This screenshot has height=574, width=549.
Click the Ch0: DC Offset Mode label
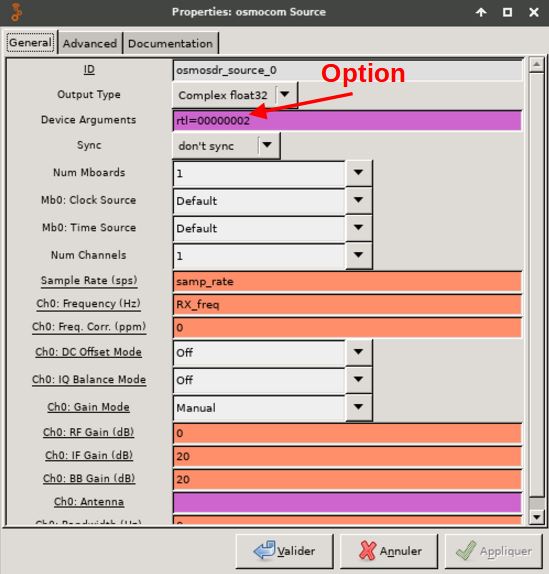pos(89,352)
